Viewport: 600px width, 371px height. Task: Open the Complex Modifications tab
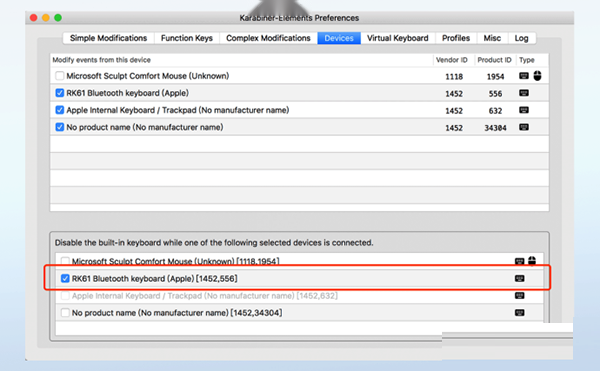[x=268, y=38]
